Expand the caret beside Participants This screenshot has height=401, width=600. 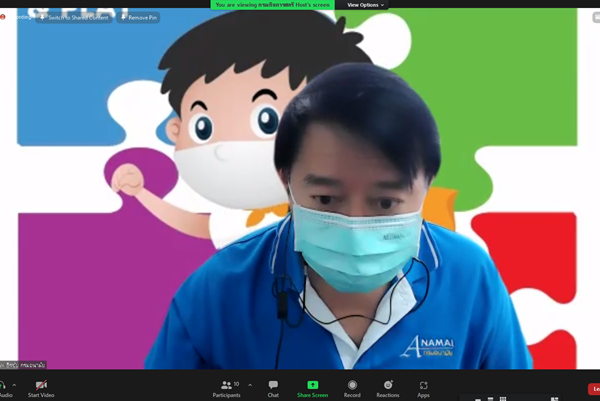click(x=250, y=385)
